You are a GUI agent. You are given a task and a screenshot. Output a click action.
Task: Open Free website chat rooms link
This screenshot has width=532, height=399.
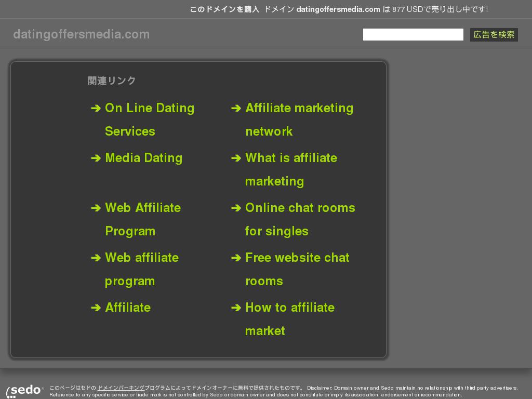click(297, 269)
